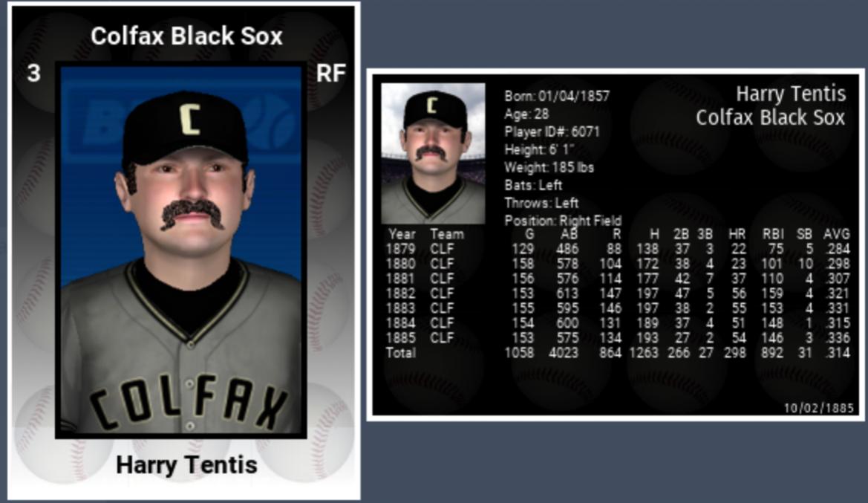This screenshot has height=503, width=868.
Task: Click Colfax Black Sox team name on back card
Action: tap(771, 117)
